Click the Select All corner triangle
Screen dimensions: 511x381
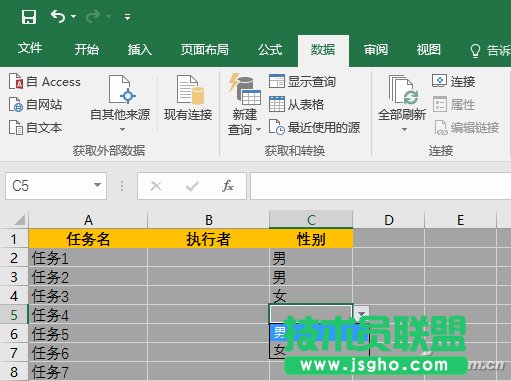pos(19,220)
